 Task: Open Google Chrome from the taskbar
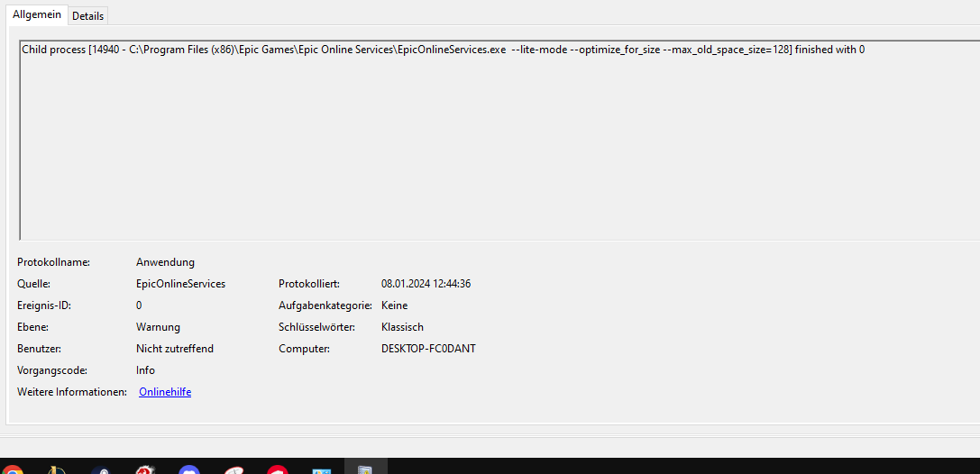[12, 469]
